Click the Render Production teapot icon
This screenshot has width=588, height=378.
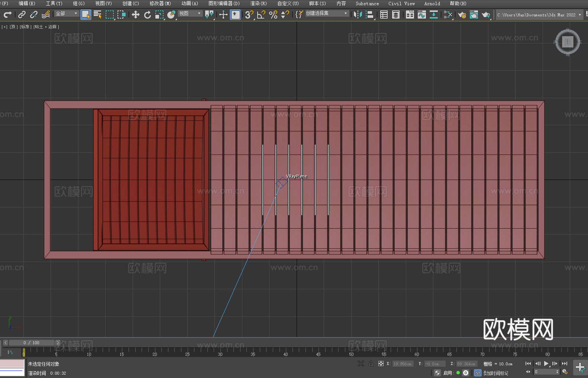tap(486, 14)
